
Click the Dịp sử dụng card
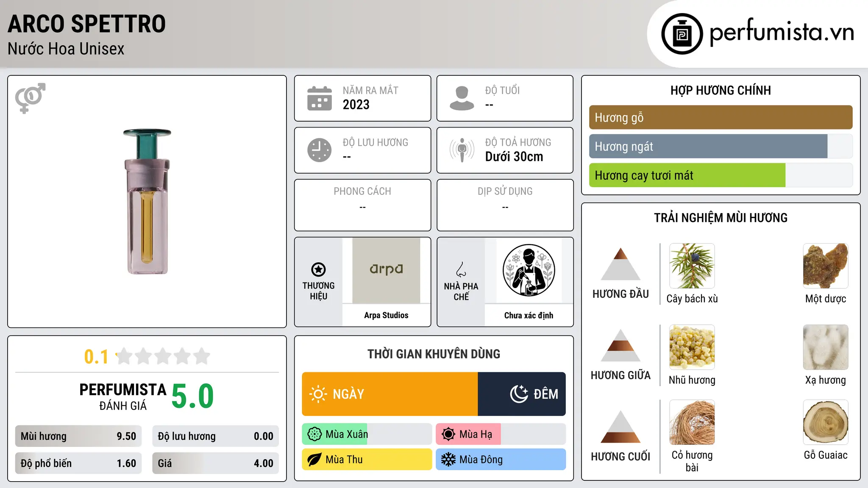(505, 205)
